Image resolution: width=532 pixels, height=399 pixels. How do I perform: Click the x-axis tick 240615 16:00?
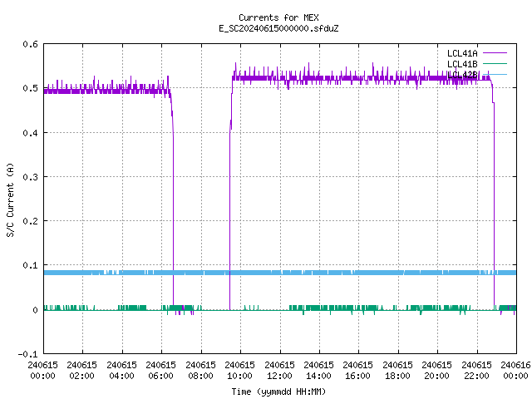coord(357,370)
